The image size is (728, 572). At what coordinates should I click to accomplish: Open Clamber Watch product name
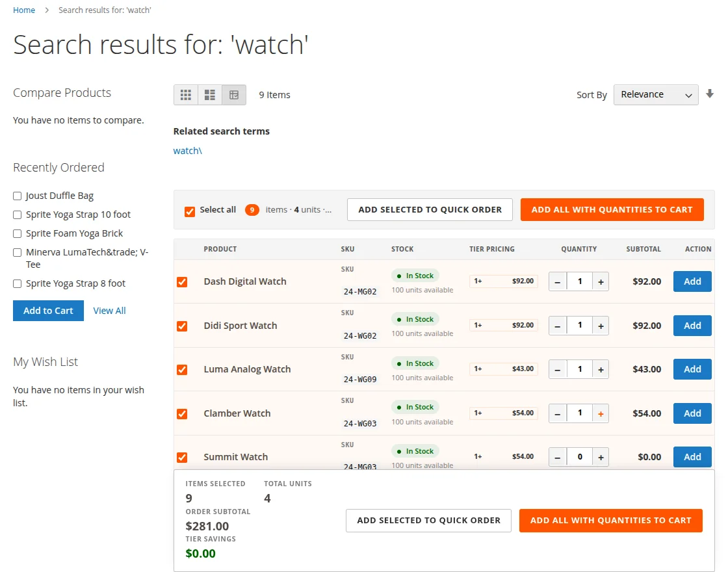237,413
